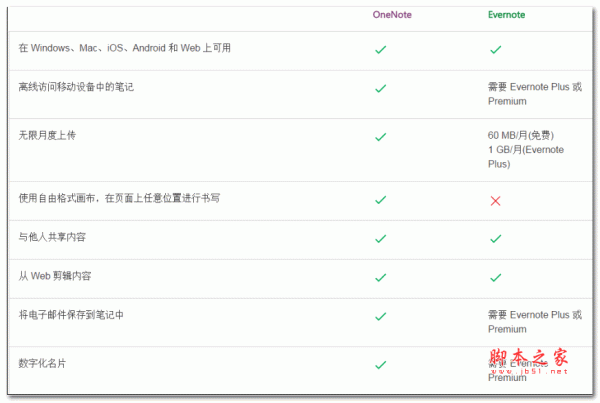Click Evernote checkmark for 从 Web 剪辑内容 row

496,277
